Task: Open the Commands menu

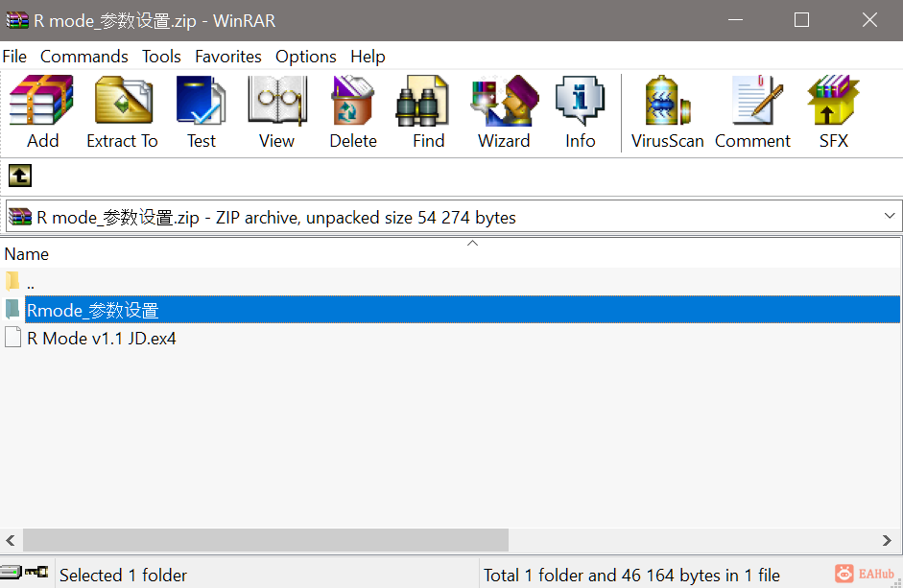Action: (x=84, y=57)
